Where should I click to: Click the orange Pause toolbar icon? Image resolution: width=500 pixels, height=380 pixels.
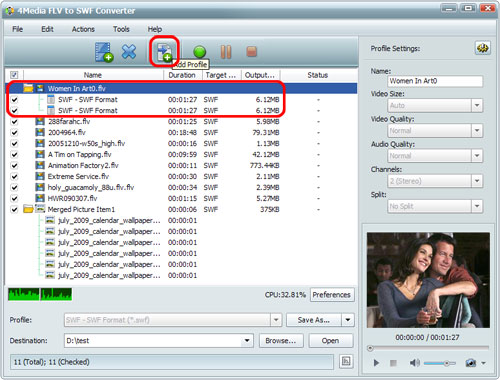click(x=226, y=52)
